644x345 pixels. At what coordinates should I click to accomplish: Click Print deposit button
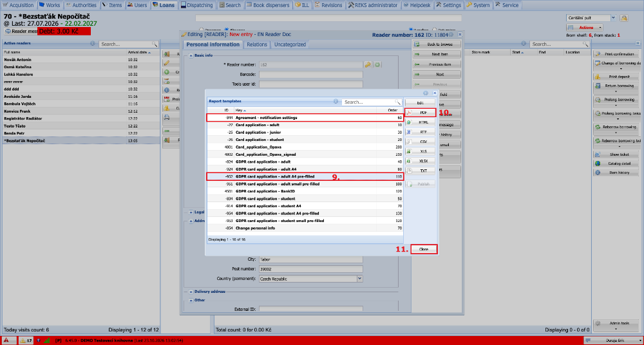pos(617,77)
